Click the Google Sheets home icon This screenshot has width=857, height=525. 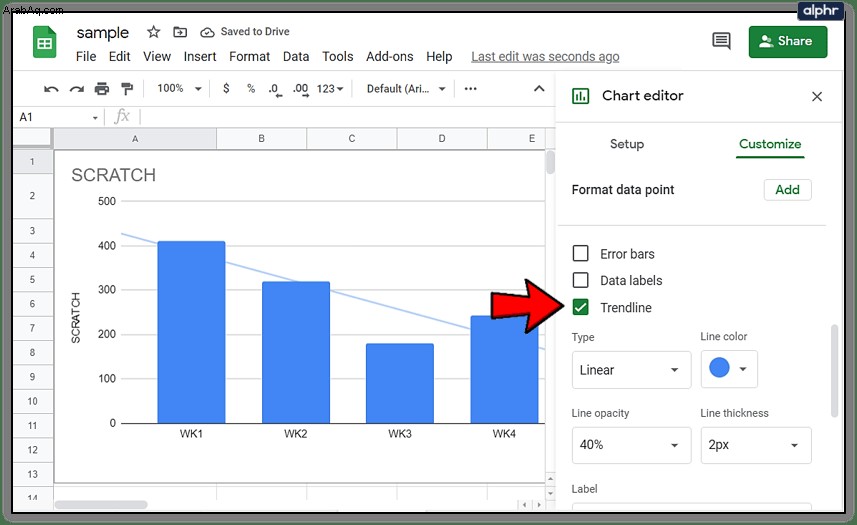pyautogui.click(x=44, y=42)
